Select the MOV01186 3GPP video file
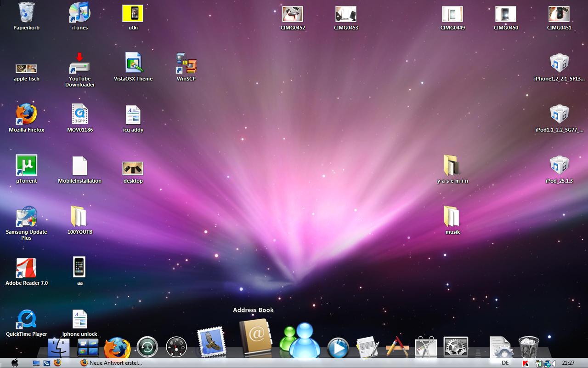Screen dimensions: 588x368 (x=79, y=118)
